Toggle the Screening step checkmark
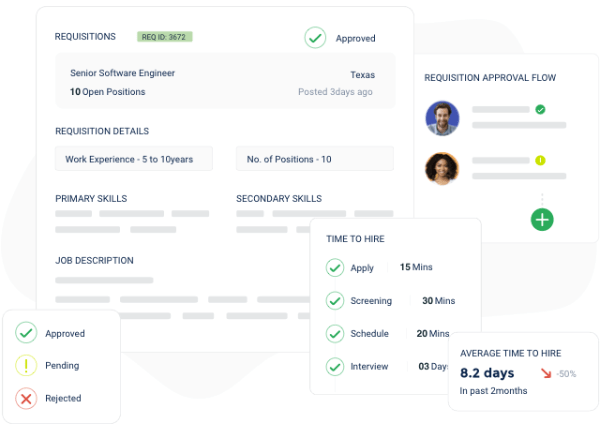The width and height of the screenshot is (600, 430). 335,301
